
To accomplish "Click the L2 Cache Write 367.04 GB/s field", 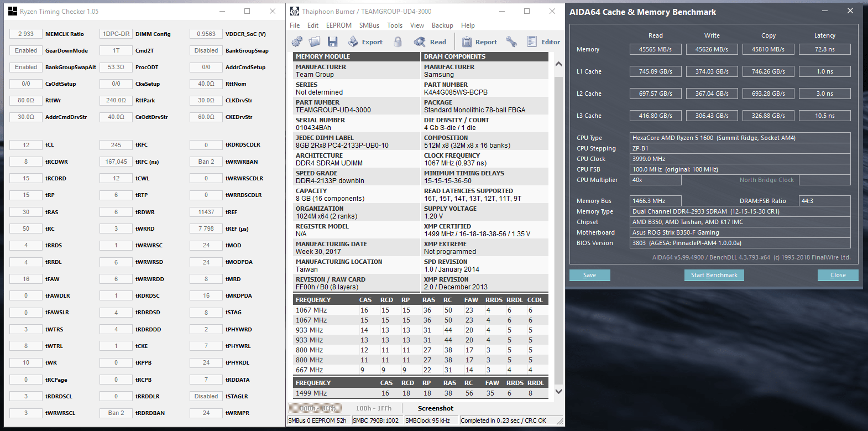I will coord(712,94).
